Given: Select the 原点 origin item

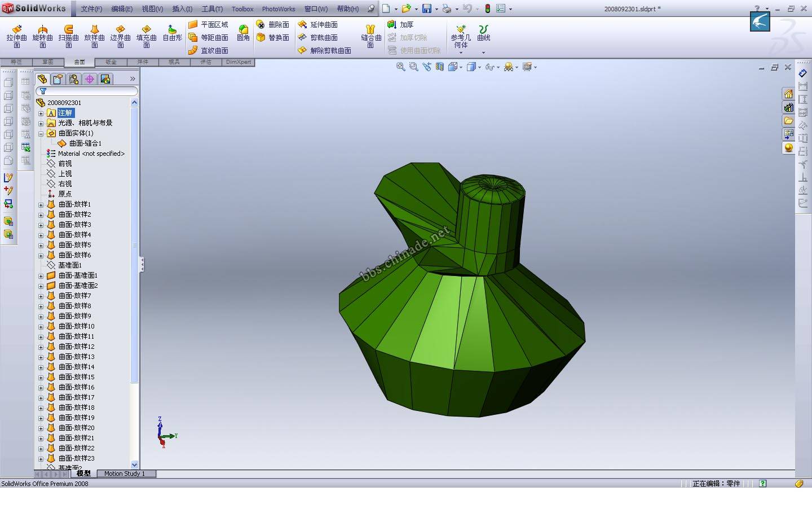Looking at the screenshot, I should click(59, 194).
